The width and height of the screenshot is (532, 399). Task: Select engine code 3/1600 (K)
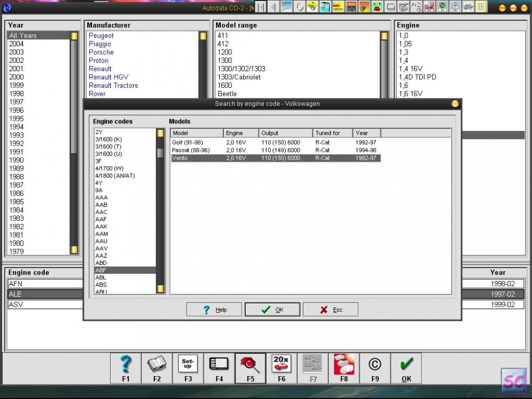coord(125,139)
